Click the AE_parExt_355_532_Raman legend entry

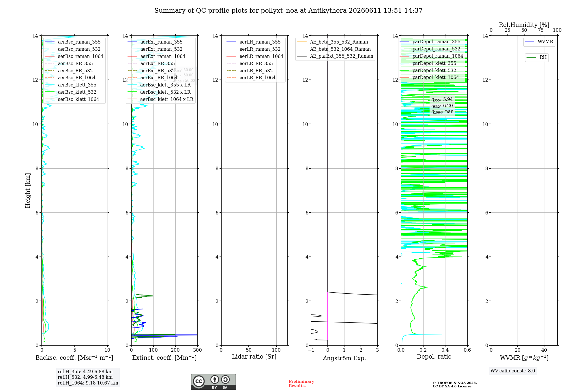335,56
